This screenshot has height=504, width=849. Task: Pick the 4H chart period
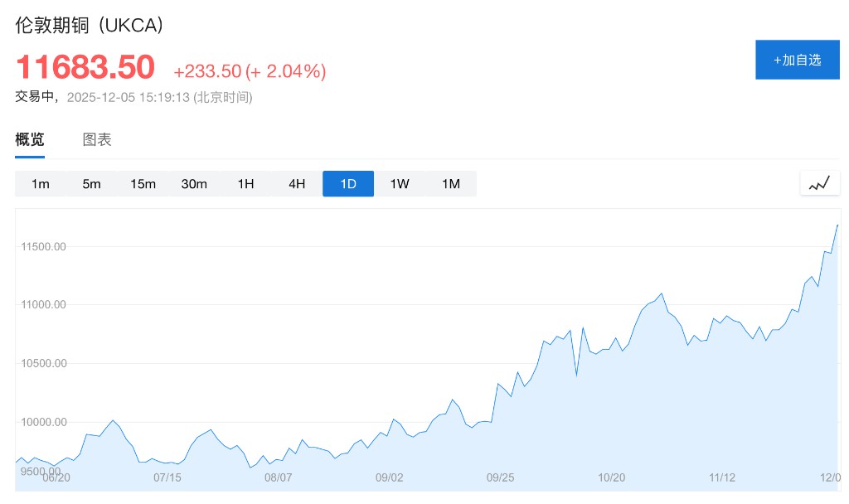[x=297, y=184]
